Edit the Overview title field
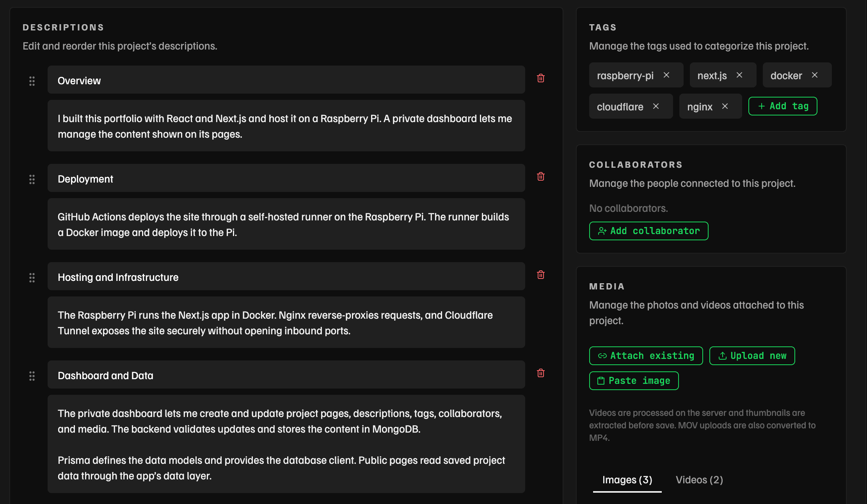 (x=286, y=80)
